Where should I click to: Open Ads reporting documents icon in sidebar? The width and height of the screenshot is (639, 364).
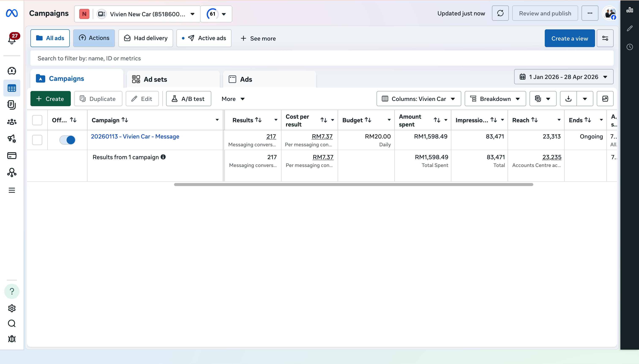[12, 105]
